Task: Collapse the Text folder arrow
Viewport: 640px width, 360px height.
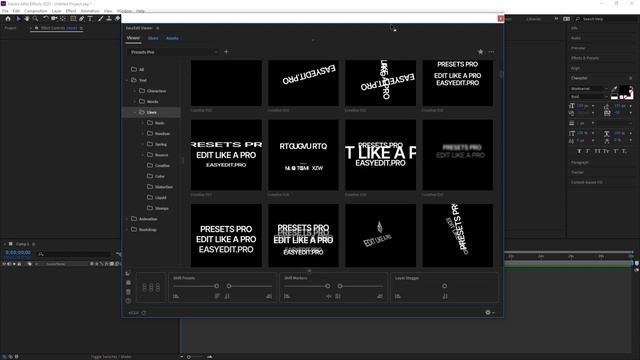Action: (x=127, y=80)
